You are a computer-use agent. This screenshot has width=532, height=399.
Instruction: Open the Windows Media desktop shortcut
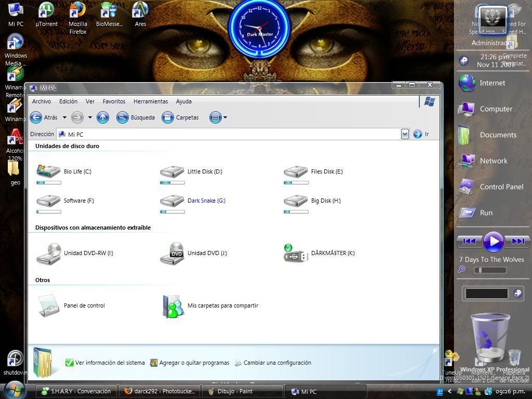pyautogui.click(x=16, y=50)
